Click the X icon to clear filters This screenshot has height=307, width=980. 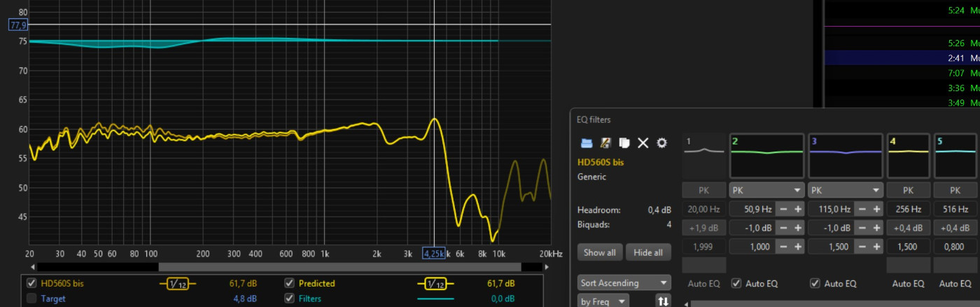(x=643, y=143)
